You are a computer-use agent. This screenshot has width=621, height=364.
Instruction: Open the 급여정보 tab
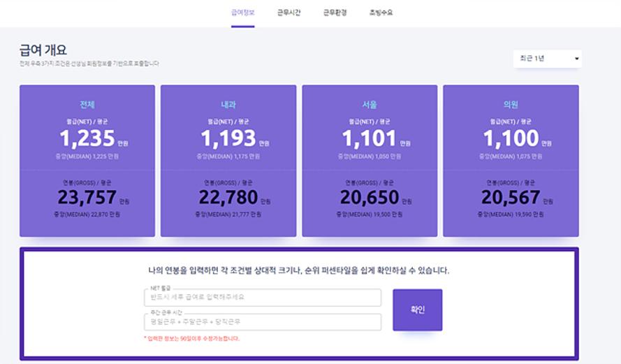click(243, 13)
